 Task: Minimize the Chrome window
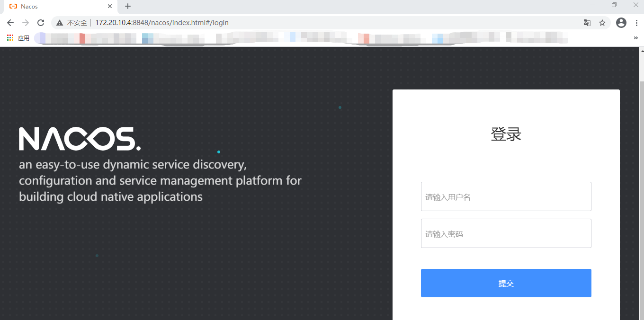[592, 5]
